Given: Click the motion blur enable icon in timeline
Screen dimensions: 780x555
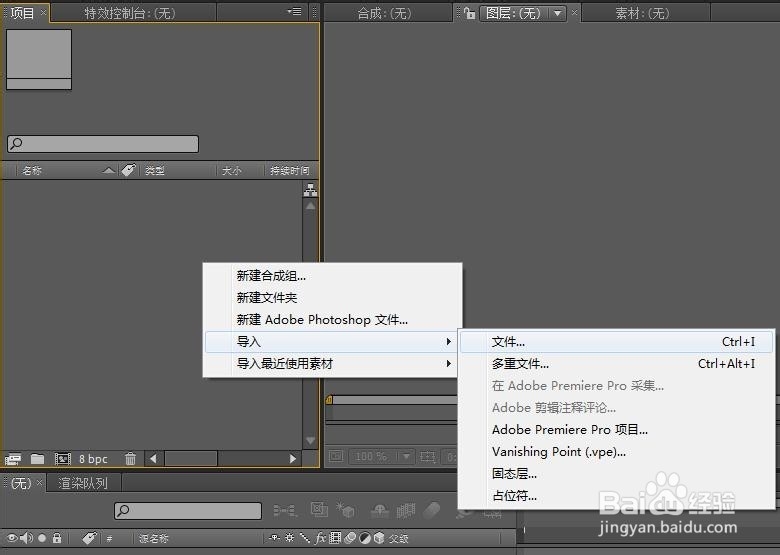Looking at the screenshot, I should pos(432,510).
